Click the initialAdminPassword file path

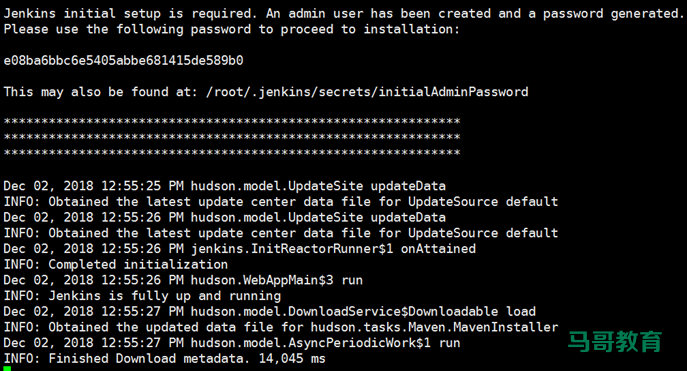tap(367, 92)
